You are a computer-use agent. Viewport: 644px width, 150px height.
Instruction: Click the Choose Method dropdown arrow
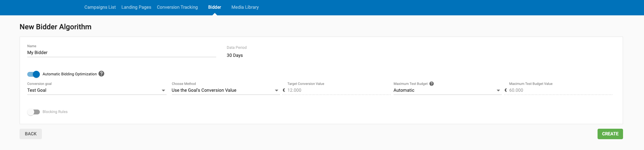(x=277, y=91)
